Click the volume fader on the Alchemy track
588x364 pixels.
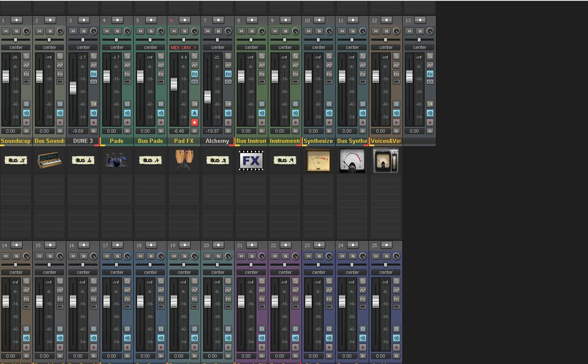(x=207, y=97)
